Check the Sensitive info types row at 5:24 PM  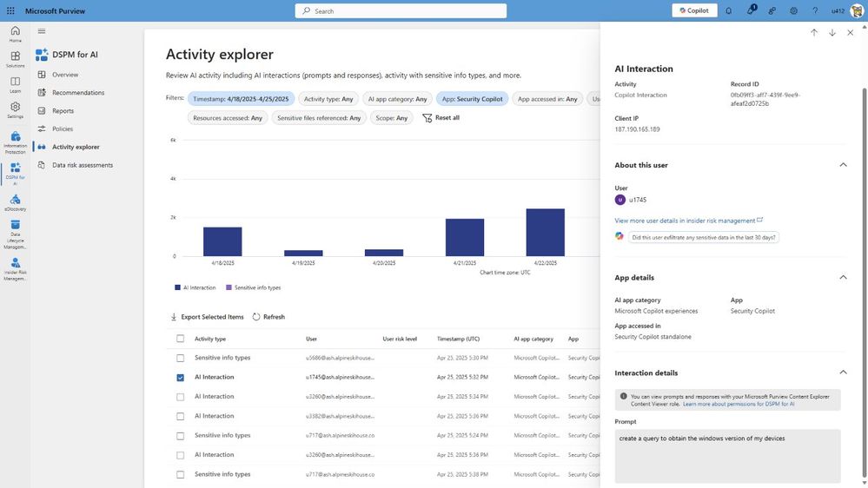(181, 436)
